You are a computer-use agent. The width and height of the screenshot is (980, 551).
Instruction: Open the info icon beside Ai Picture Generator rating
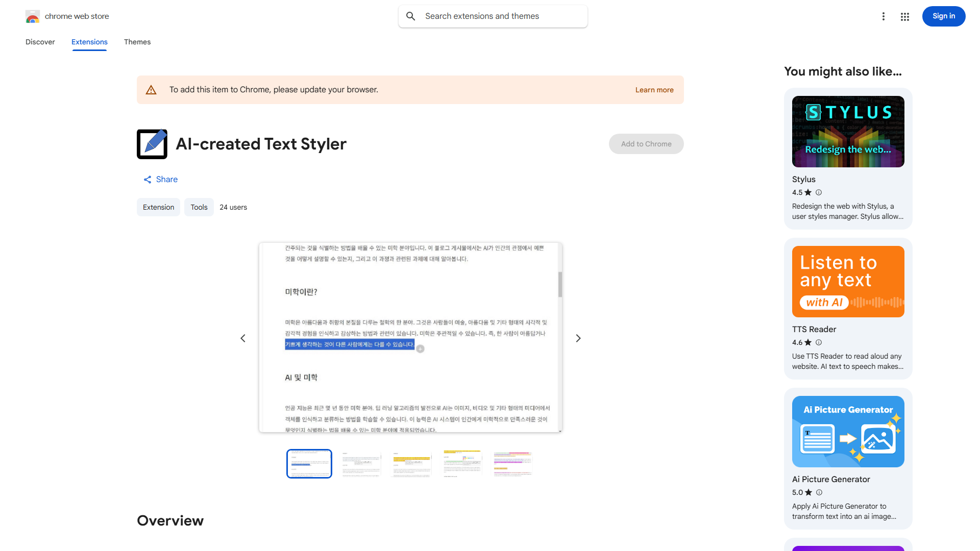[x=819, y=492]
